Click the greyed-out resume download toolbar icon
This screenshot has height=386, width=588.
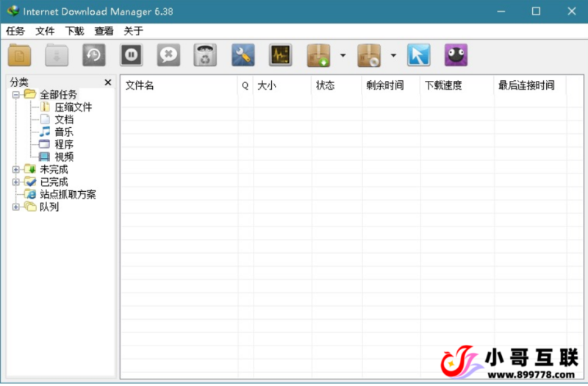click(x=57, y=55)
